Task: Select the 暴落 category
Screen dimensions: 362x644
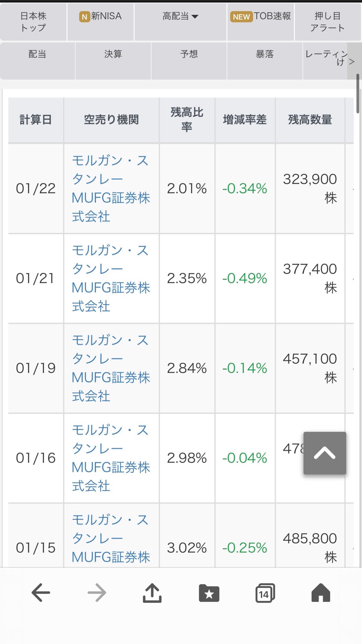Action: 265,55
